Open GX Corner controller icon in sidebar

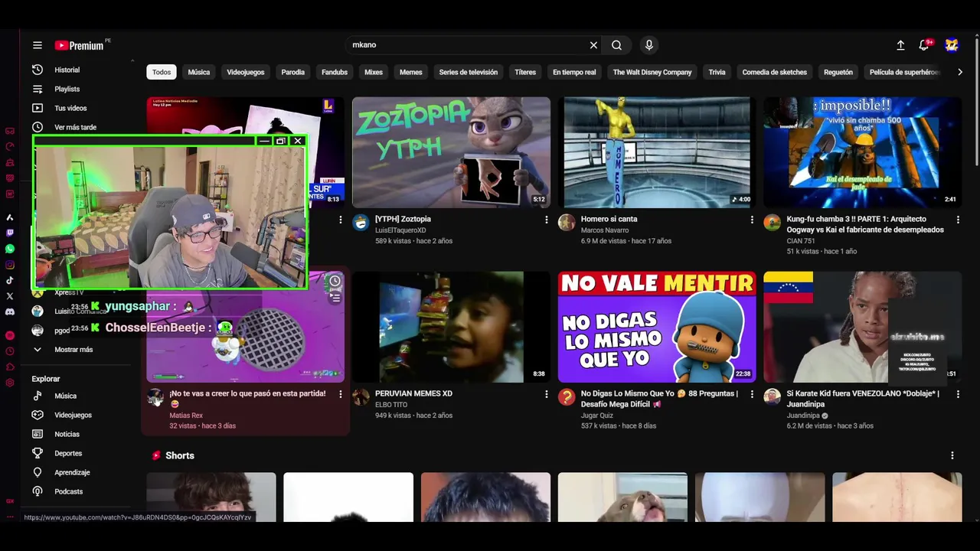(10, 131)
